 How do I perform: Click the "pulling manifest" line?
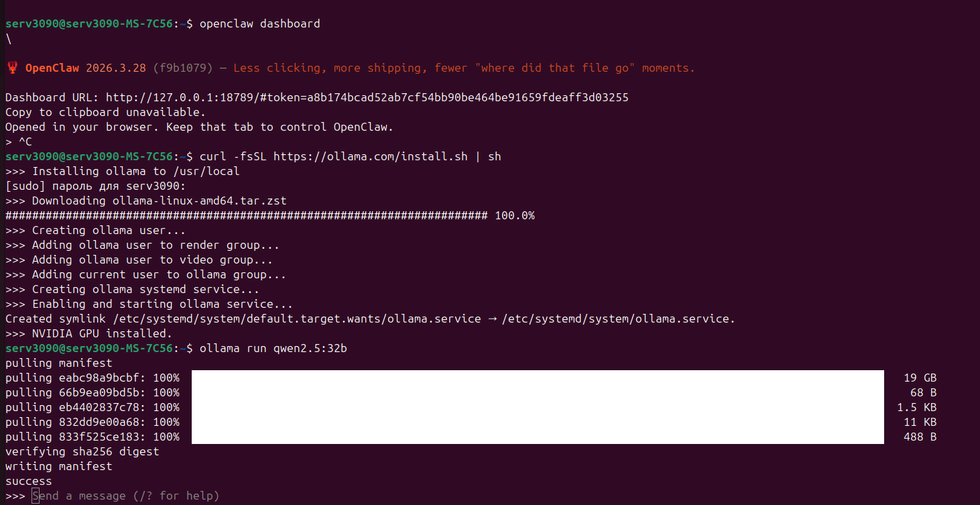58,363
